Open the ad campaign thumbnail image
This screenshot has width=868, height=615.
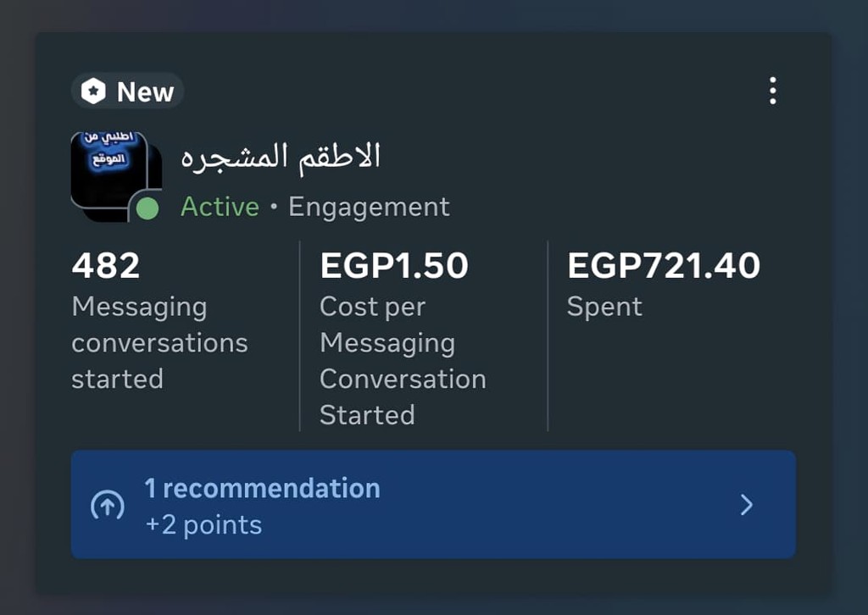[x=109, y=174]
